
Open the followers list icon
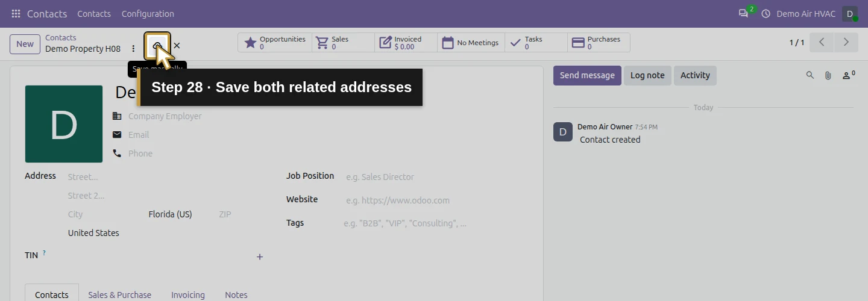(x=849, y=75)
